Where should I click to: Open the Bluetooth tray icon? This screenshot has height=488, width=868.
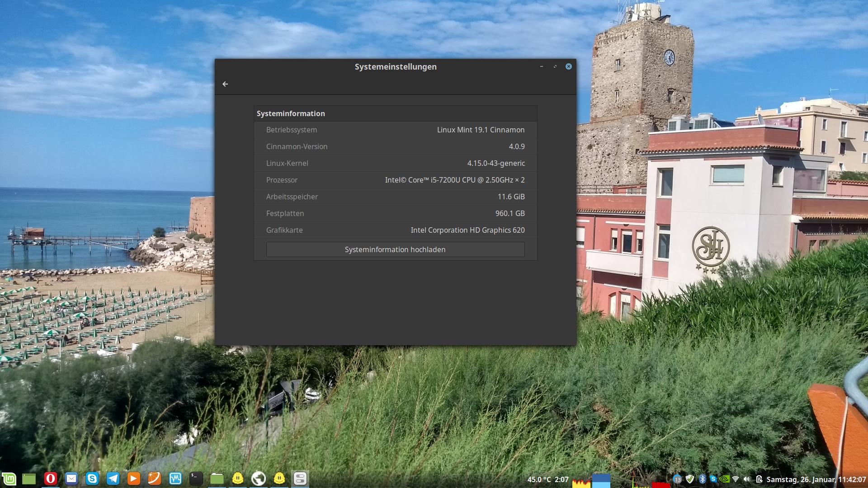(702, 479)
